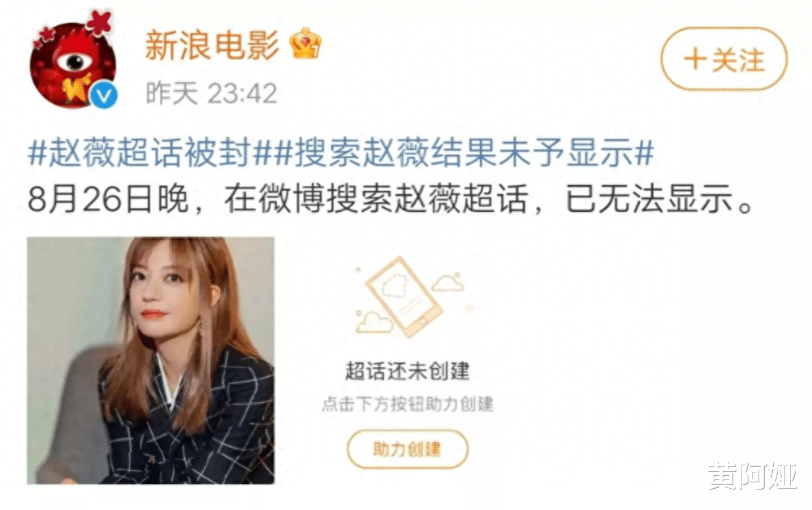The image size is (812, 510).
Task: Click the gold crown membership icon
Action: [x=305, y=44]
